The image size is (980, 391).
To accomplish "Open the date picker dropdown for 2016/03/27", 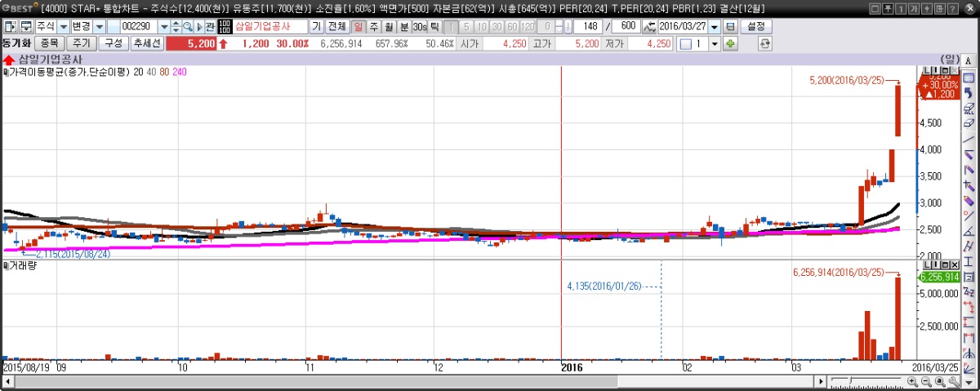I will (x=715, y=27).
